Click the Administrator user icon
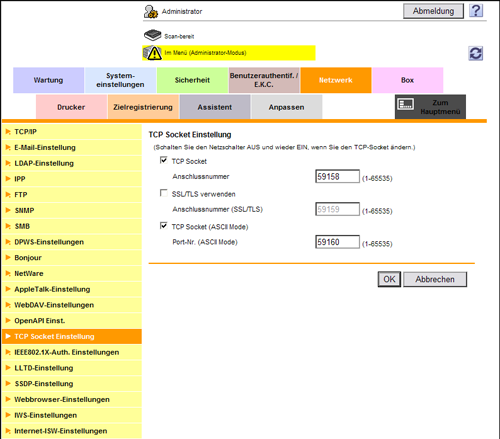Screen dimensions: 500x439 click(151, 12)
